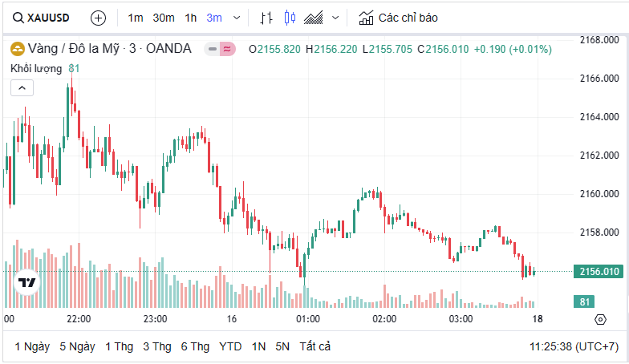
Task: Select the YTD date range
Action: point(230,346)
